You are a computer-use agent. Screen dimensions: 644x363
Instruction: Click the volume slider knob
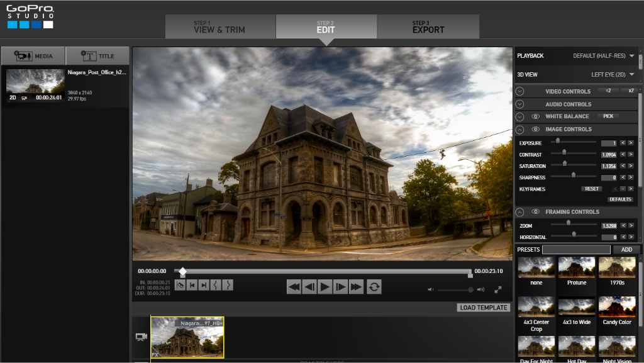pos(470,289)
